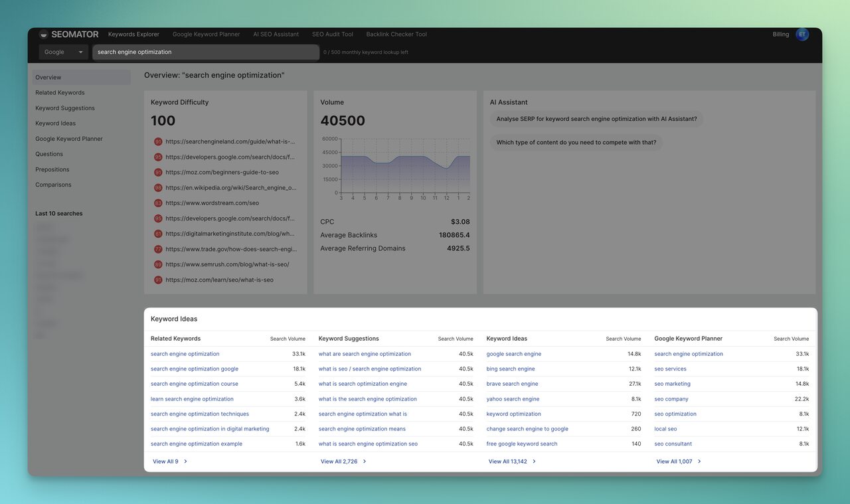Click the Billing link in the top bar
This screenshot has height=504, width=850.
(x=780, y=34)
